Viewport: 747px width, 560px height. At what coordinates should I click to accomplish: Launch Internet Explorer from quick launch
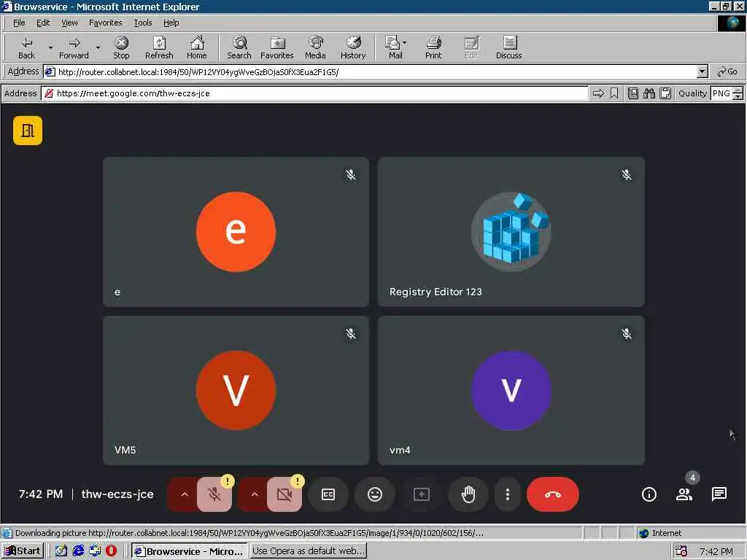pyautogui.click(x=78, y=551)
